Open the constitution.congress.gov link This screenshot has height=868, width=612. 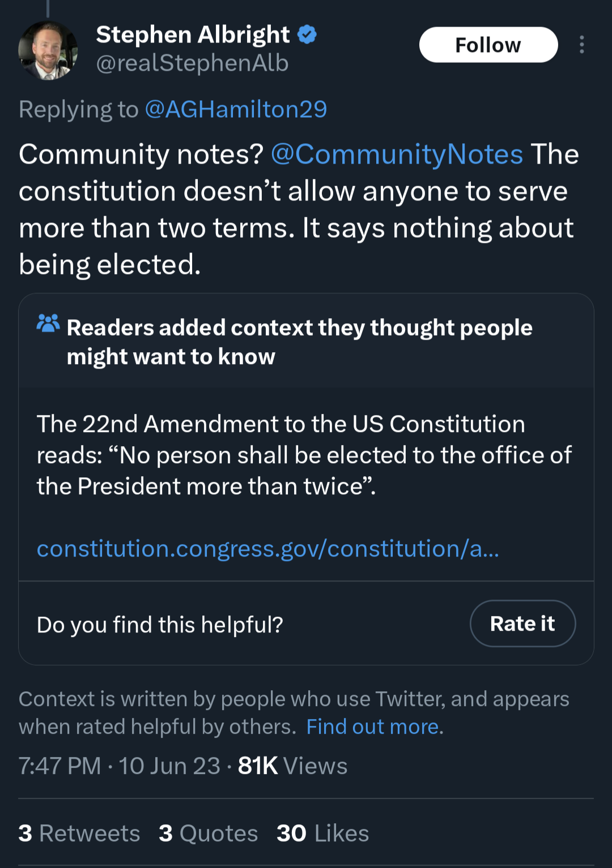pos(267,549)
